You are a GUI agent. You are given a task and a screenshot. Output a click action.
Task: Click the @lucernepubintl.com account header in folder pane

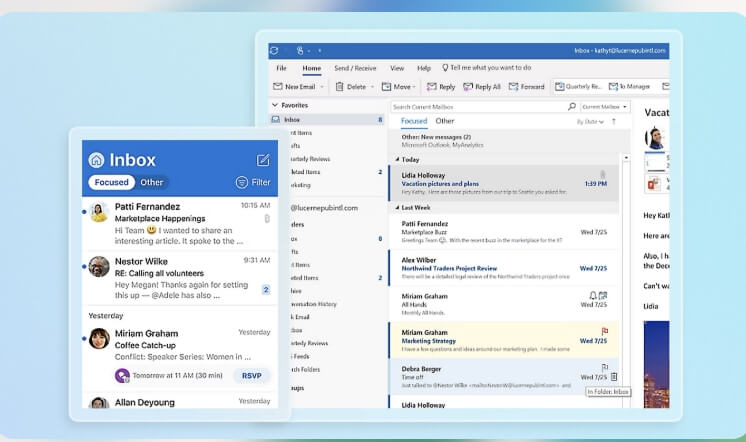click(324, 208)
